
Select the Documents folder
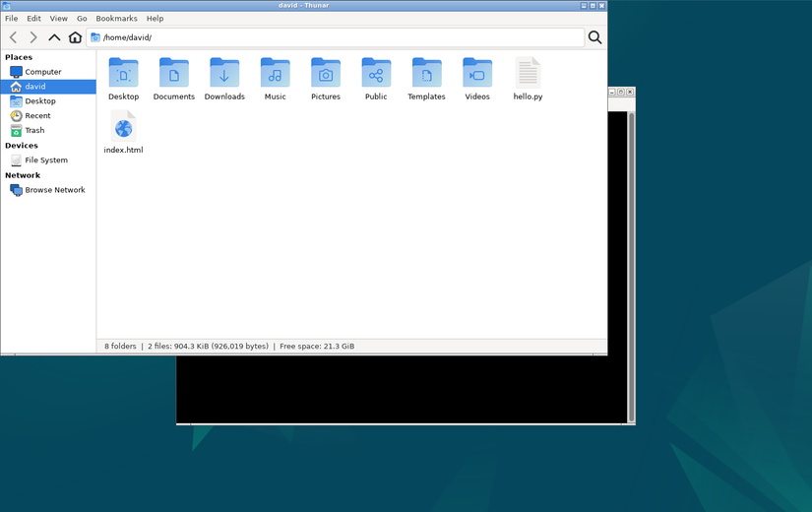[174, 80]
